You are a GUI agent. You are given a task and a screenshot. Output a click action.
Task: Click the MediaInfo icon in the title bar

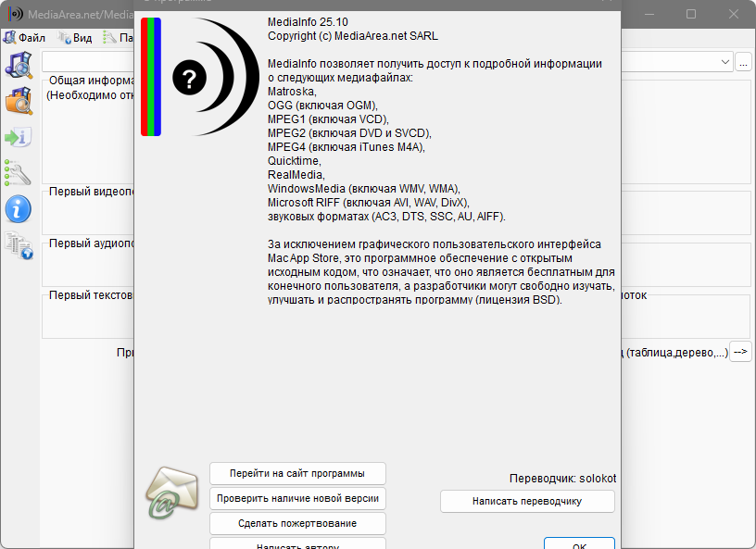[16, 14]
